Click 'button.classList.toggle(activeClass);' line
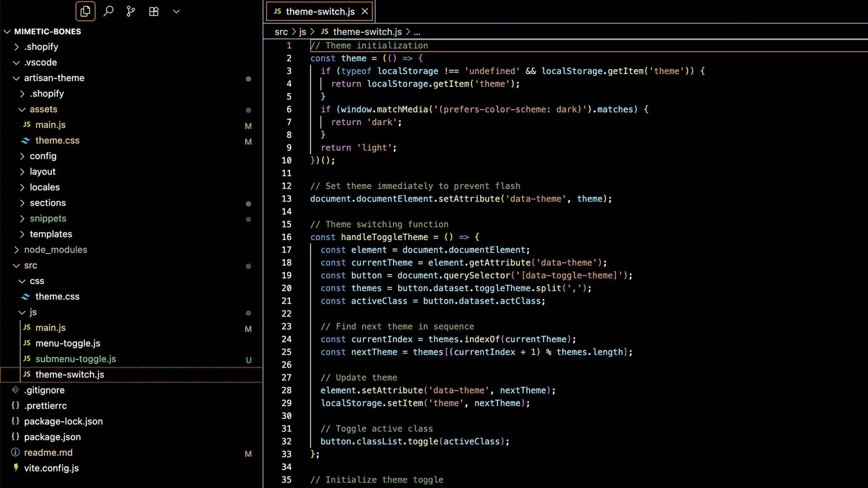This screenshot has width=868, height=488. tap(415, 441)
